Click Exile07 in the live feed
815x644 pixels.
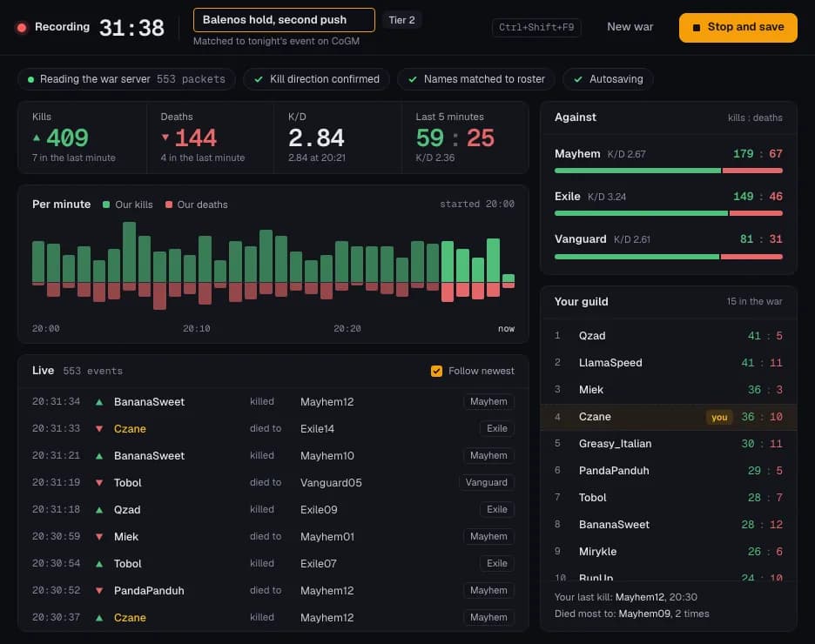coord(318,564)
